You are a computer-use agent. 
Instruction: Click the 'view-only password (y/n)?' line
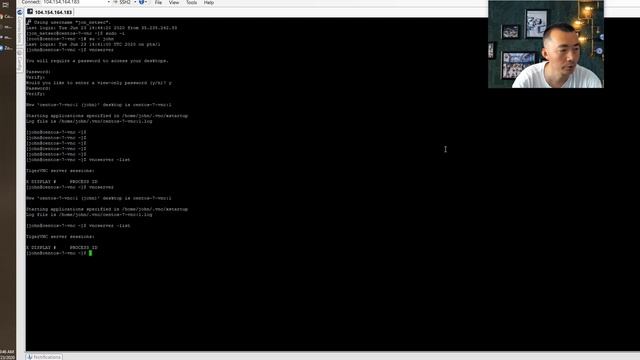pyautogui.click(x=99, y=83)
